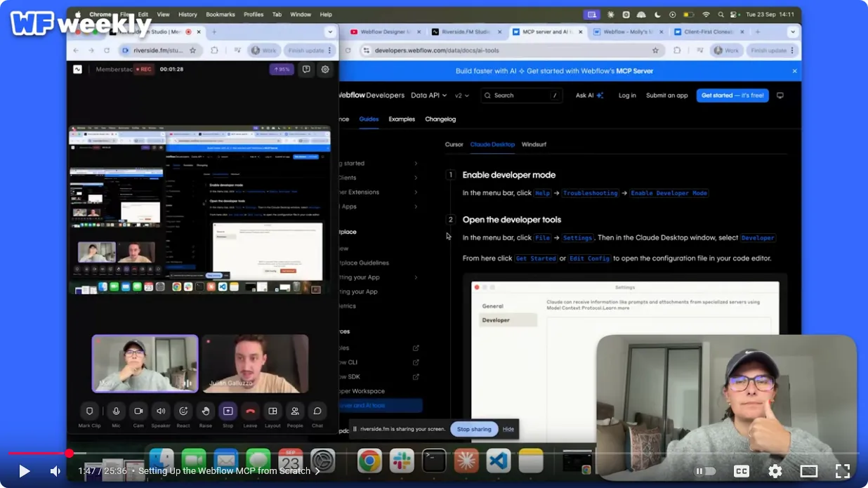The width and height of the screenshot is (868, 488).
Task: Open the Bookmarks menu in macOS menu bar
Action: tap(221, 14)
